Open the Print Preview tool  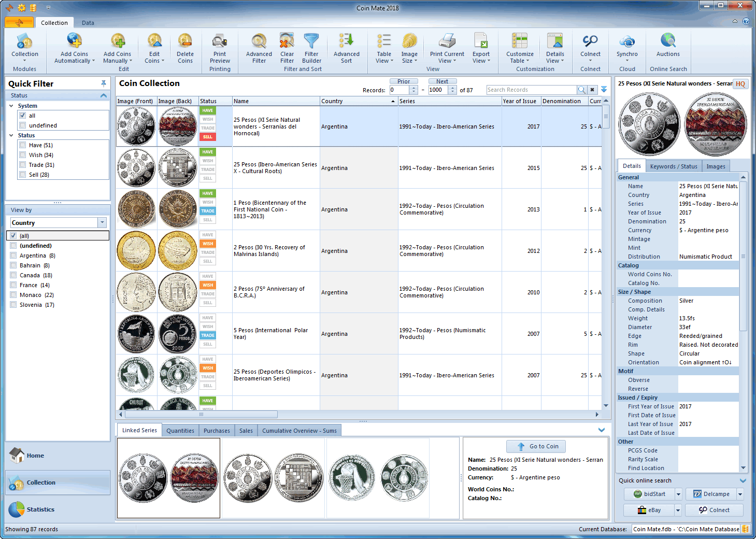(x=220, y=41)
